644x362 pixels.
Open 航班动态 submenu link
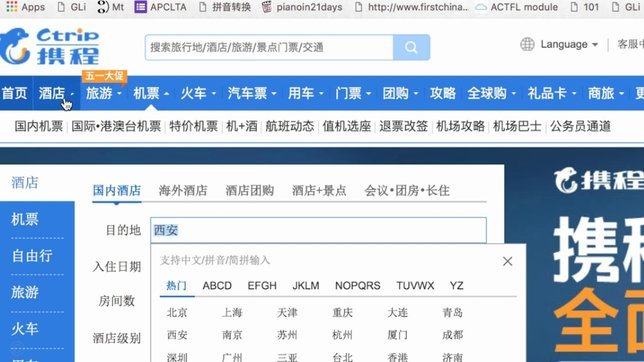pyautogui.click(x=290, y=126)
